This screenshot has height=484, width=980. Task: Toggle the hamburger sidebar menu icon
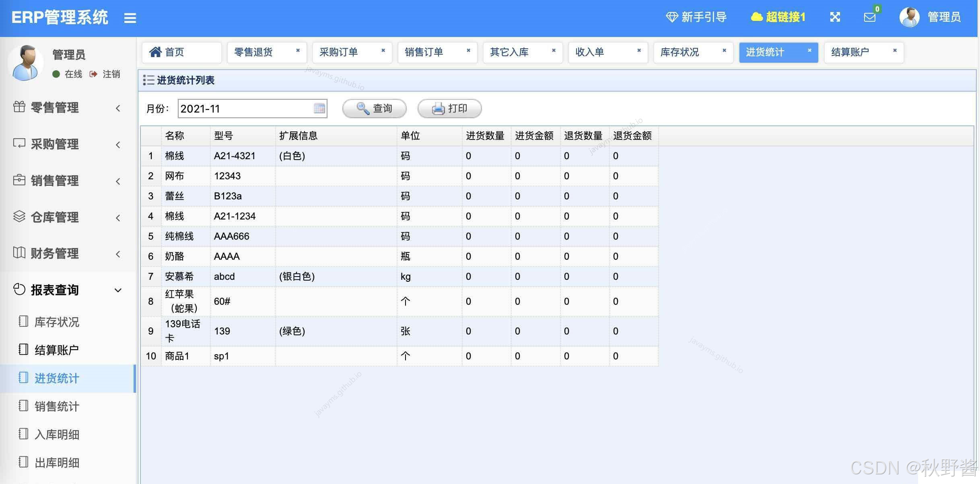(130, 18)
